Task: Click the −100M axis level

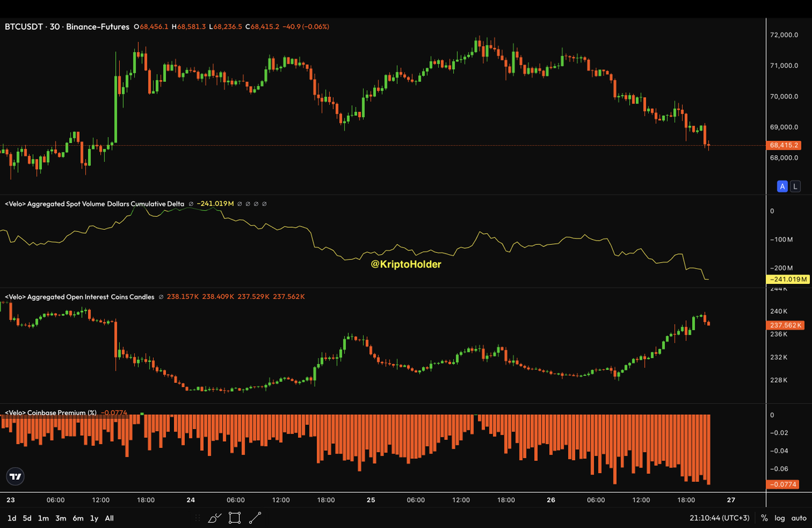Action: tap(781, 239)
